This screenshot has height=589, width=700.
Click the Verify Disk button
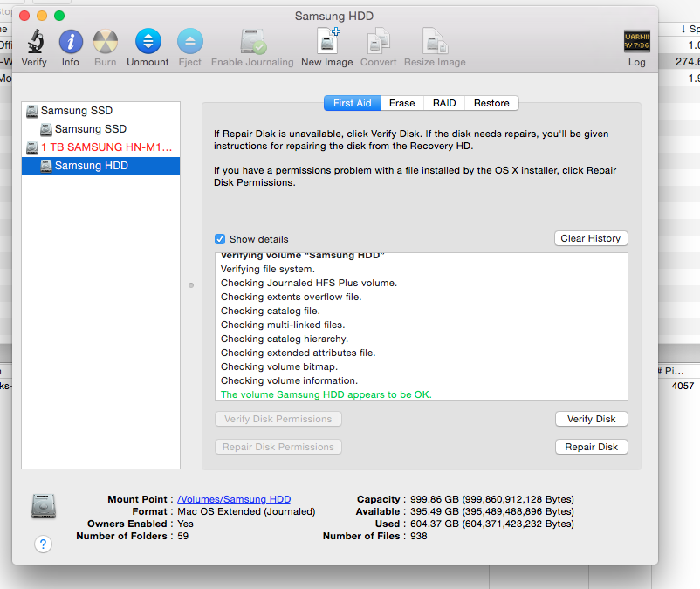[592, 419]
